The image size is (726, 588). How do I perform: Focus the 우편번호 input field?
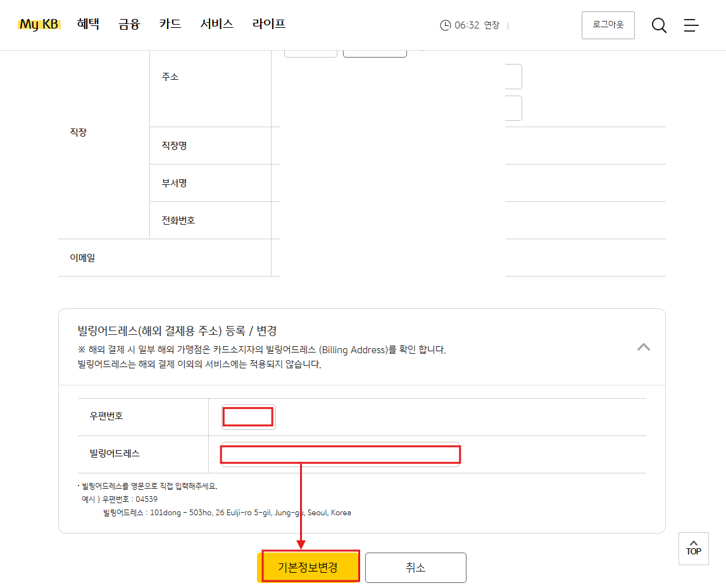click(x=248, y=416)
